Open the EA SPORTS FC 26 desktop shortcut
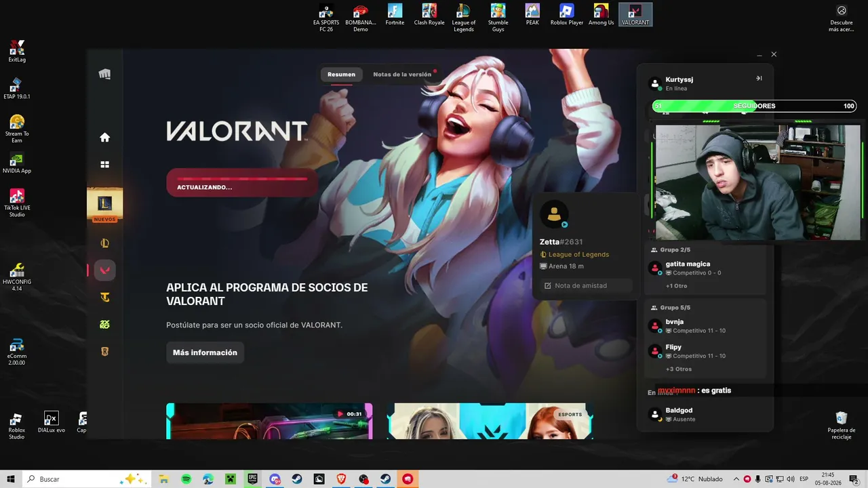The height and width of the screenshot is (488, 868). [326, 18]
